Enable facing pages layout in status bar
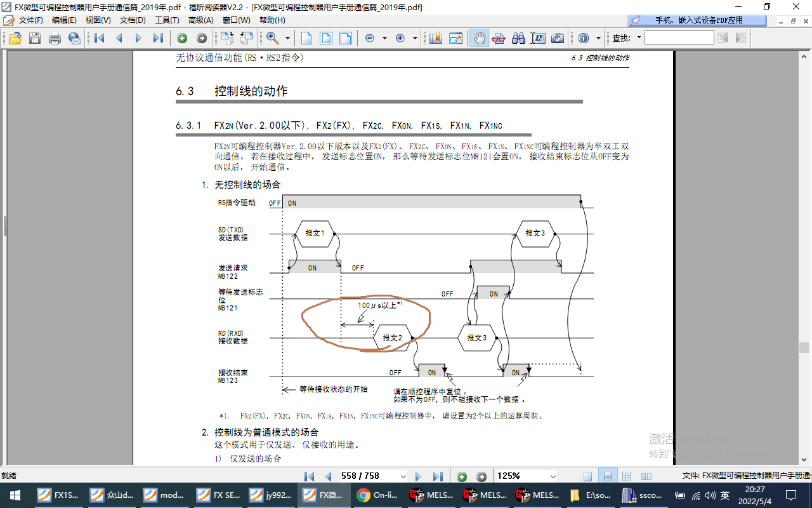 click(646, 476)
